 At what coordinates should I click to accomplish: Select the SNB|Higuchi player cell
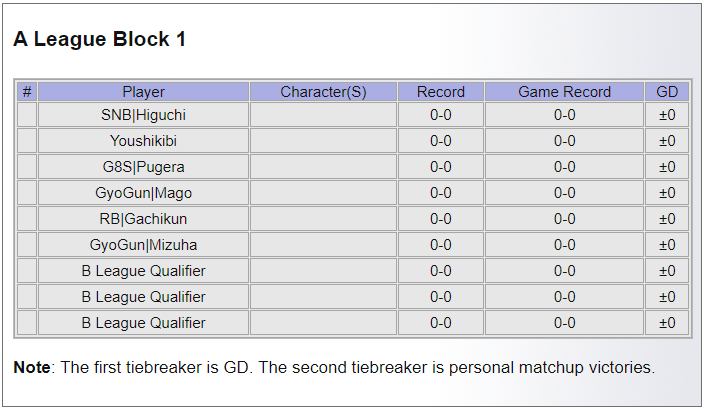coord(143,115)
